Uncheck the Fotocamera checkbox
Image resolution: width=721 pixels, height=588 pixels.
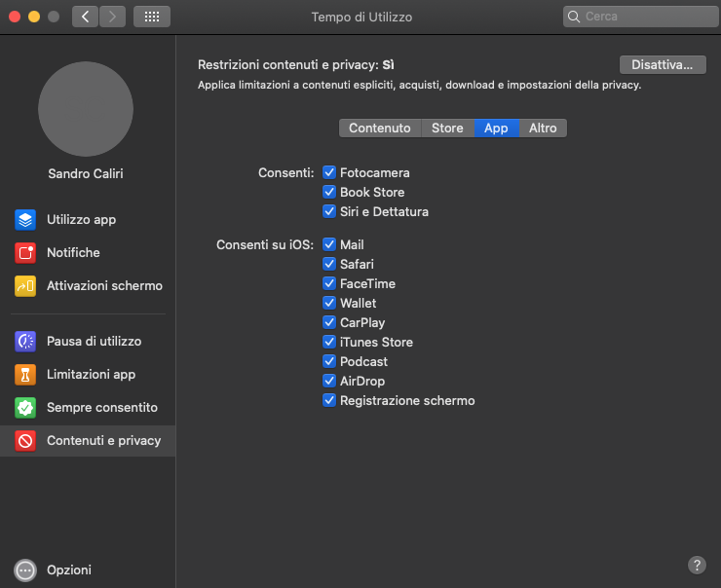tap(329, 172)
